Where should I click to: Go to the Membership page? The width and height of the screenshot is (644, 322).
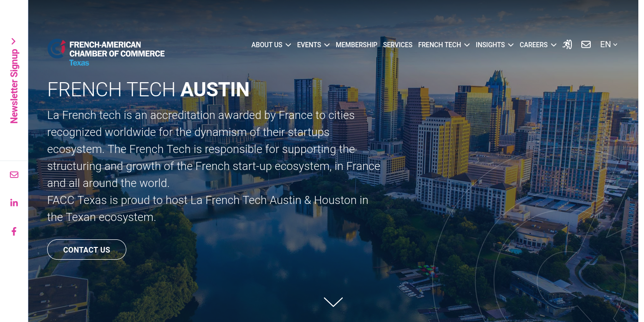click(356, 45)
